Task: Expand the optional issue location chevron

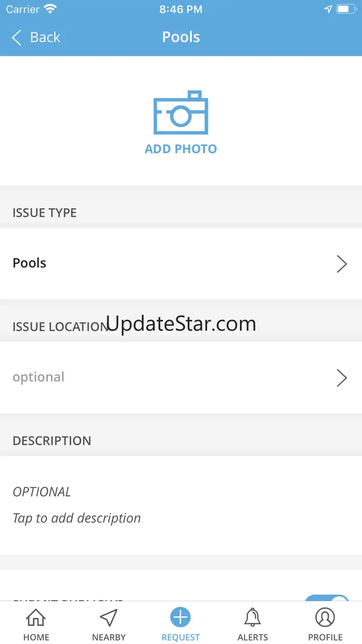Action: click(342, 378)
